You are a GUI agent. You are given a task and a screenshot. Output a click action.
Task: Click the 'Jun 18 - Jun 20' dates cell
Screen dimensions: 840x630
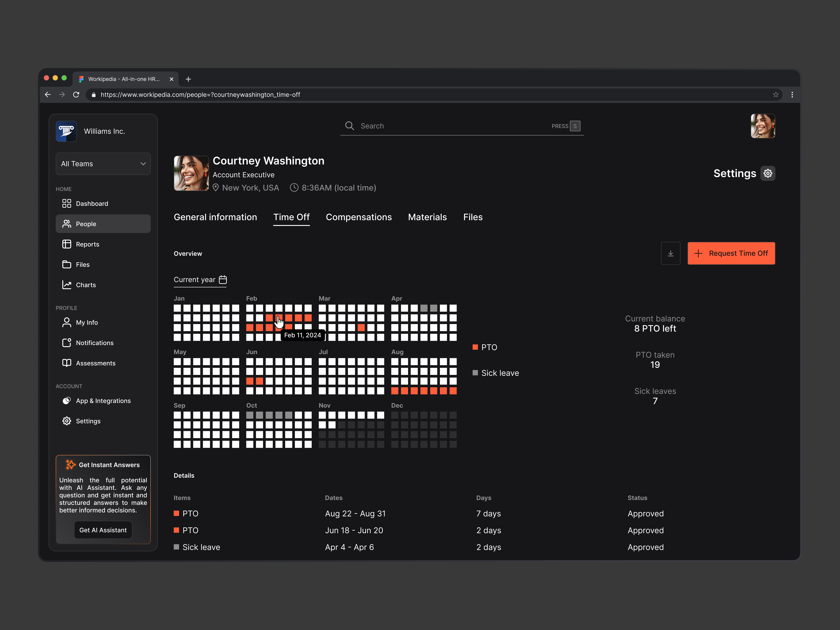coord(354,531)
